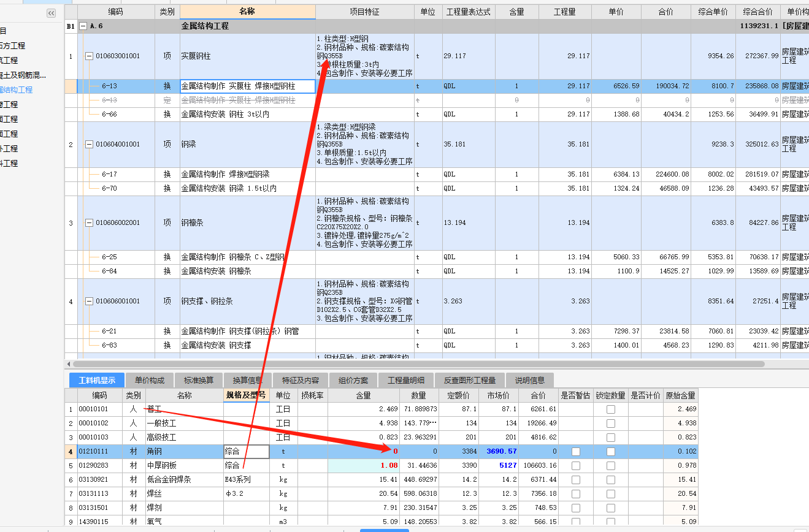Screen dimensions: 809x532
Task: Edit the name field 金属结构制作 实腹柱 焊接H型钢柱
Action: click(248, 86)
